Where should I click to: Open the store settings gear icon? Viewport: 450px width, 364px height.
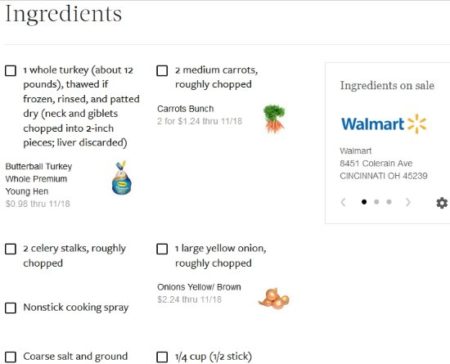click(x=442, y=202)
